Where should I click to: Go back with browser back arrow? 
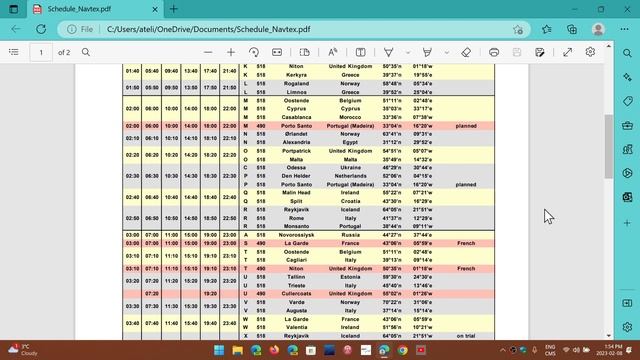(16, 29)
